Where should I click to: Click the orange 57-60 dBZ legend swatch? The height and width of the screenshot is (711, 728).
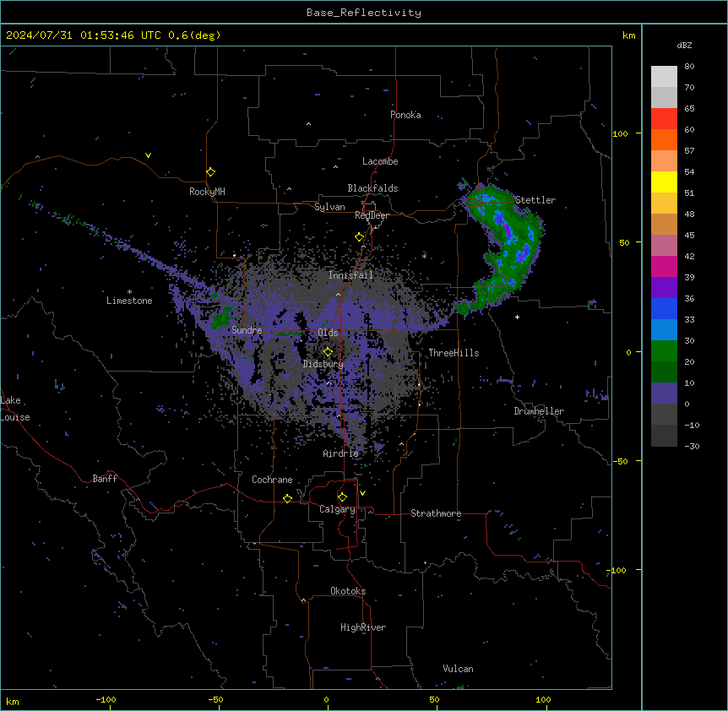click(664, 139)
